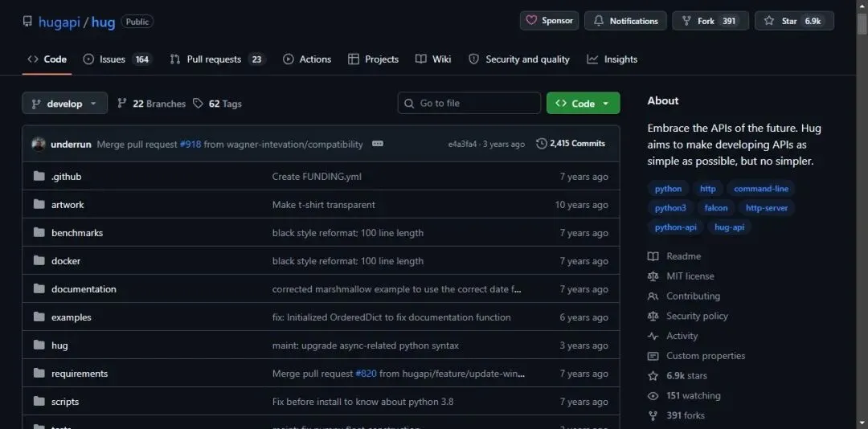The width and height of the screenshot is (868, 429).
Task: Focus the Go to file search field
Action: [x=469, y=103]
